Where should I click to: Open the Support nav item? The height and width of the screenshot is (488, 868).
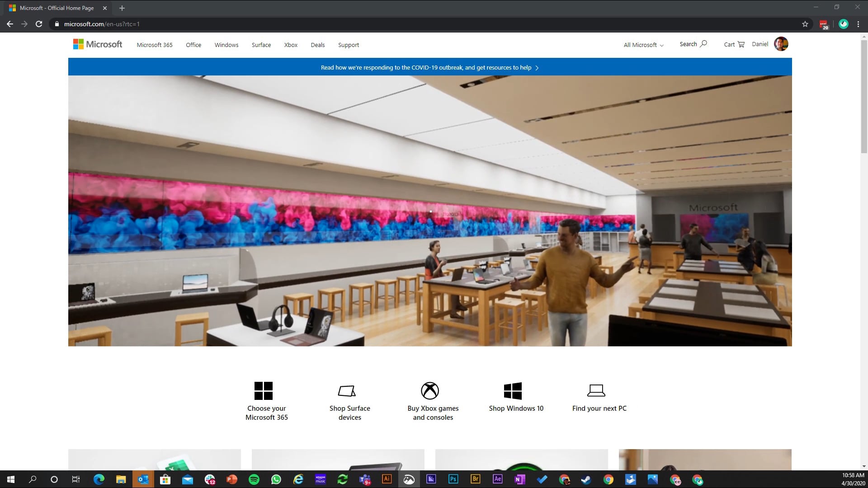tap(349, 45)
